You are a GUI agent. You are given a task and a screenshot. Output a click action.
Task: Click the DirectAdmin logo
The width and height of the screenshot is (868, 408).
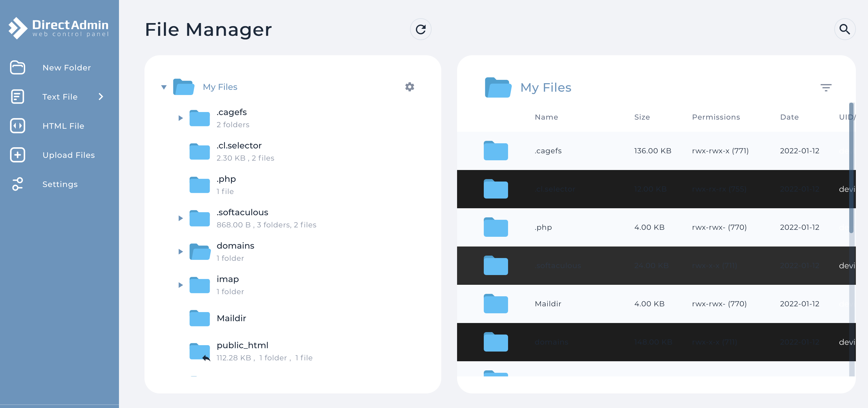59,28
